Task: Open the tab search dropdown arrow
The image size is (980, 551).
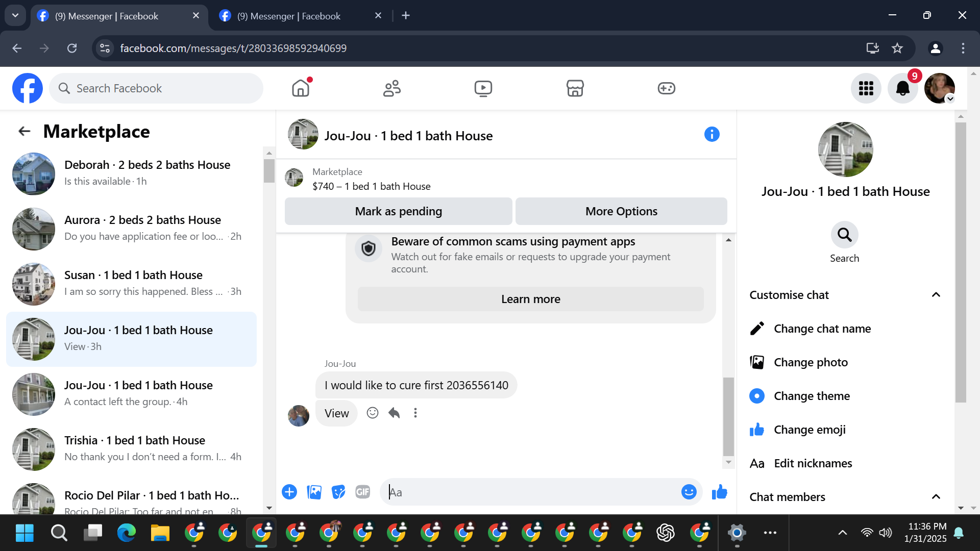Action: click(15, 16)
